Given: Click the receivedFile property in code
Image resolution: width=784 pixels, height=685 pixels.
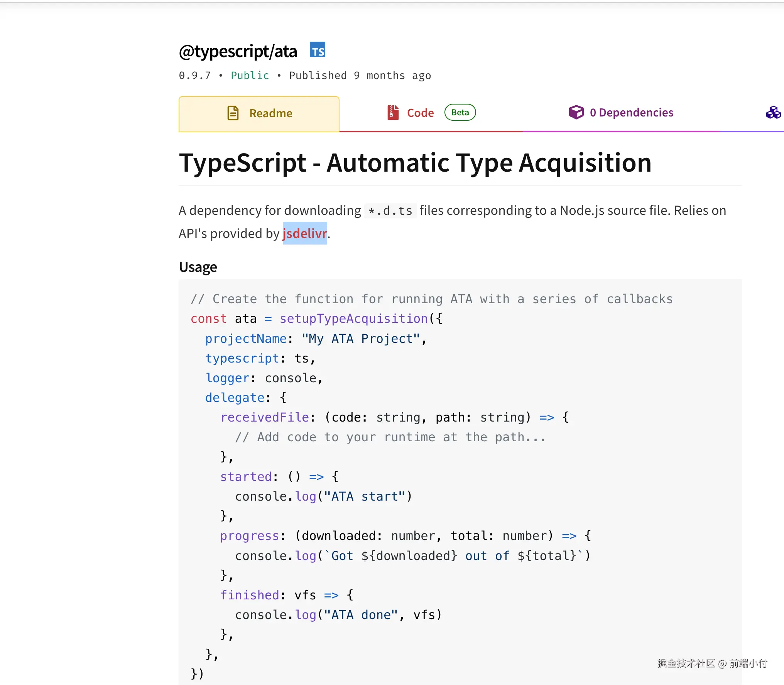Looking at the screenshot, I should pyautogui.click(x=265, y=417).
